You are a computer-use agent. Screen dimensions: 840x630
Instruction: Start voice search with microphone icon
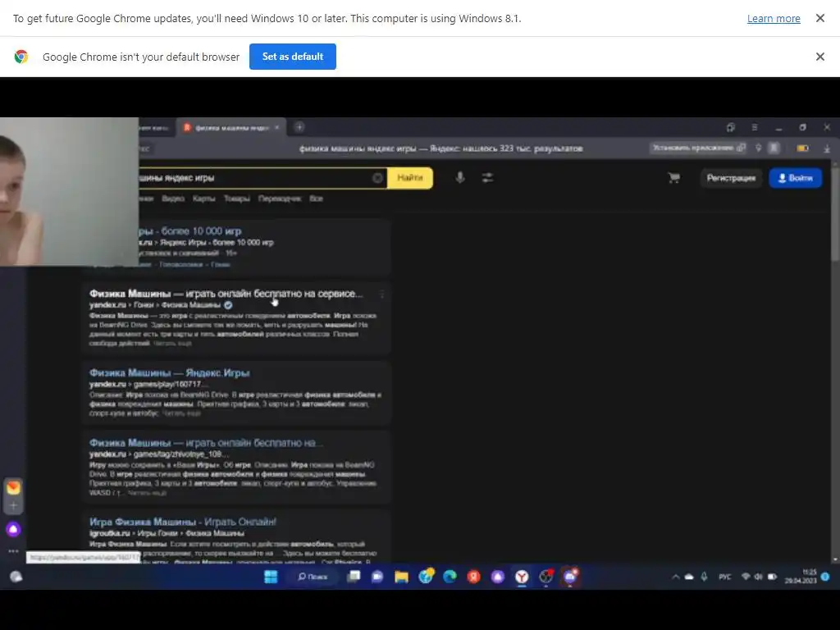tap(459, 177)
